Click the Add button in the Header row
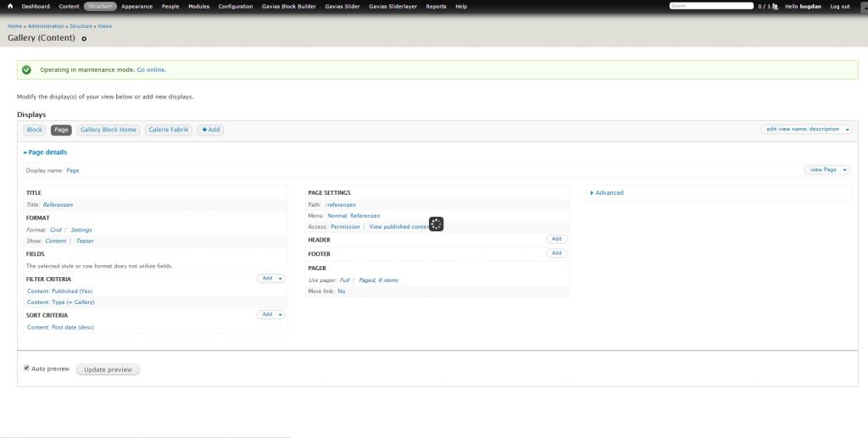The image size is (868, 438). click(556, 239)
